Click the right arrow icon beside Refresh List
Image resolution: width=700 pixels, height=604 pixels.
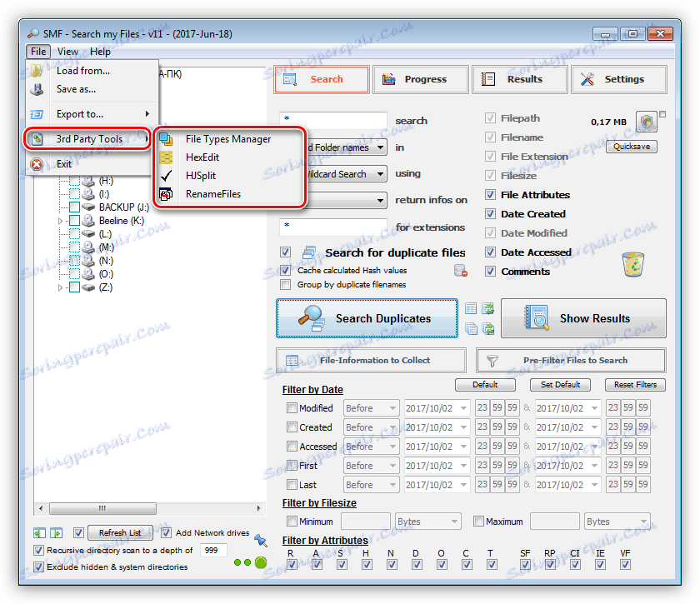[x=57, y=533]
